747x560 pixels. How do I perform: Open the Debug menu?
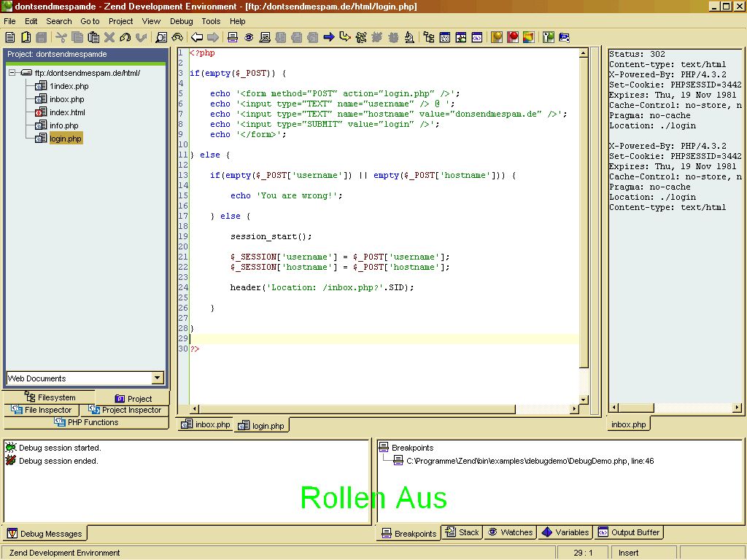(182, 21)
